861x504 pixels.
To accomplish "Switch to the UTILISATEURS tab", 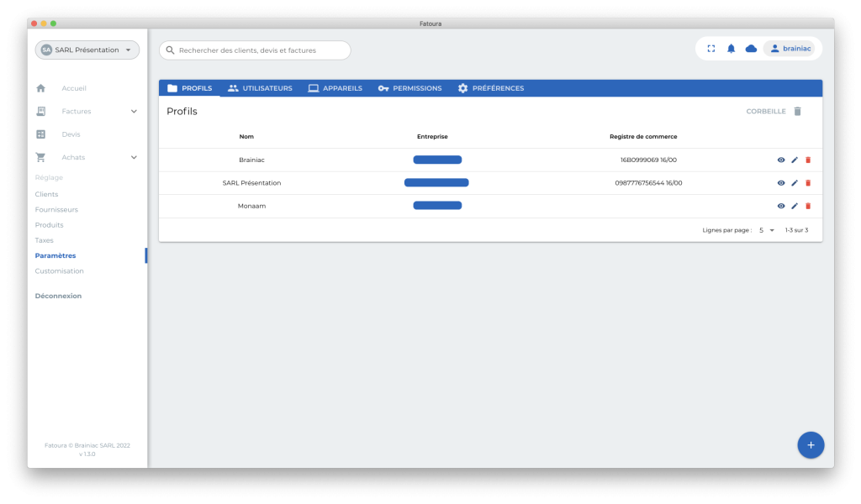I will (x=261, y=87).
